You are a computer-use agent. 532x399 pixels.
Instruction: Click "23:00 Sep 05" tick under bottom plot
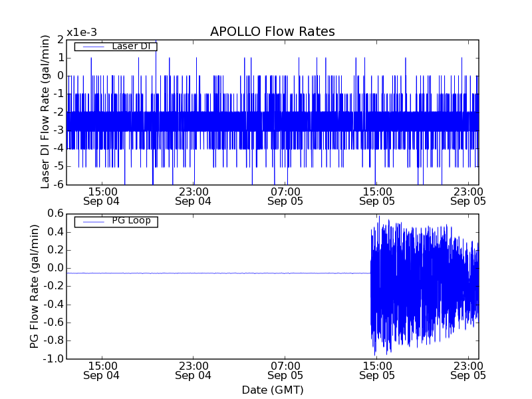pos(467,370)
